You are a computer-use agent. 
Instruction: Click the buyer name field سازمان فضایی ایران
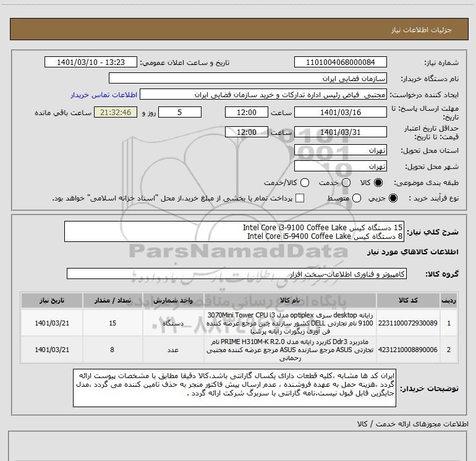pos(248,78)
